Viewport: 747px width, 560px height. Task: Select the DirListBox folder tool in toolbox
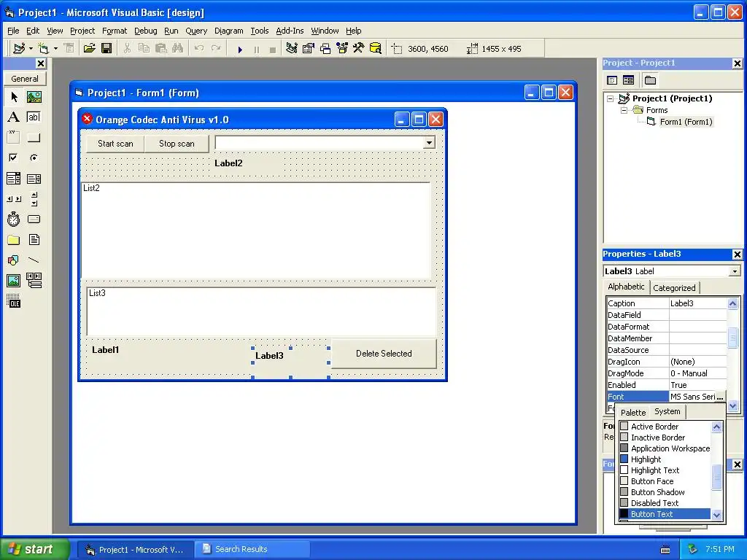click(14, 239)
